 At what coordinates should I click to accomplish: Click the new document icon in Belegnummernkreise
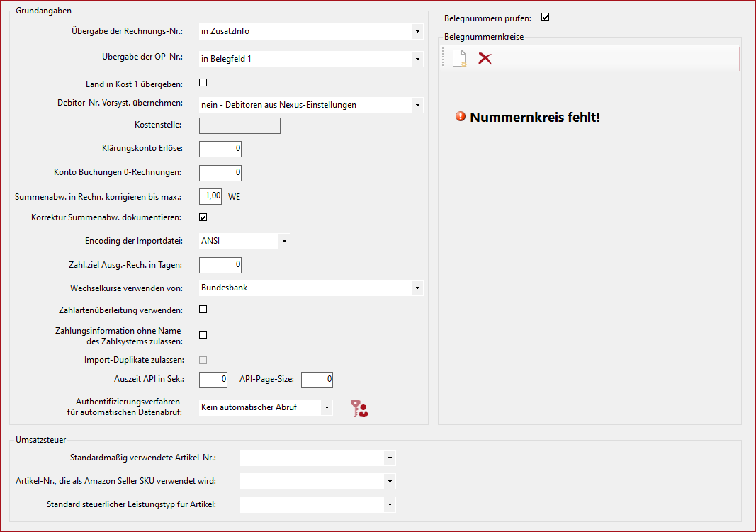pos(459,59)
